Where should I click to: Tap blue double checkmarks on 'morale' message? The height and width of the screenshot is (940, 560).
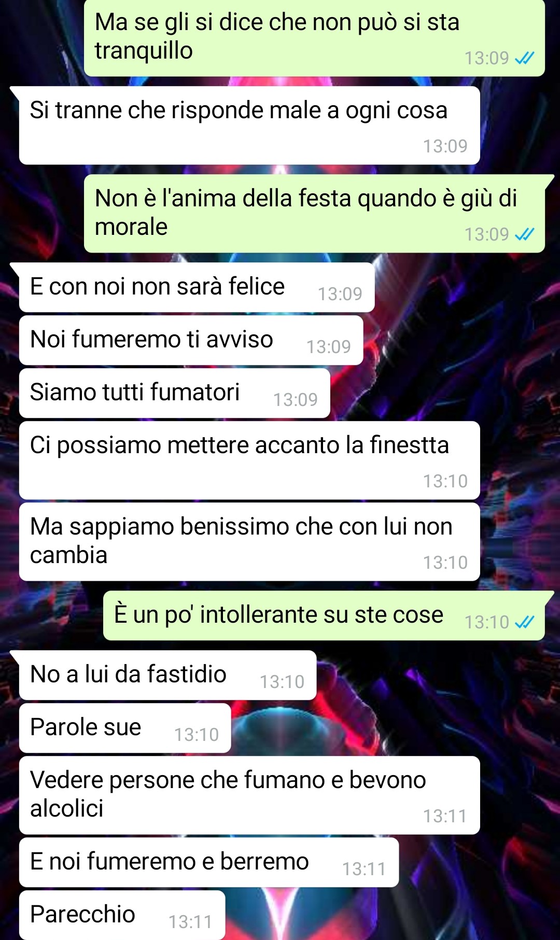coord(524,234)
